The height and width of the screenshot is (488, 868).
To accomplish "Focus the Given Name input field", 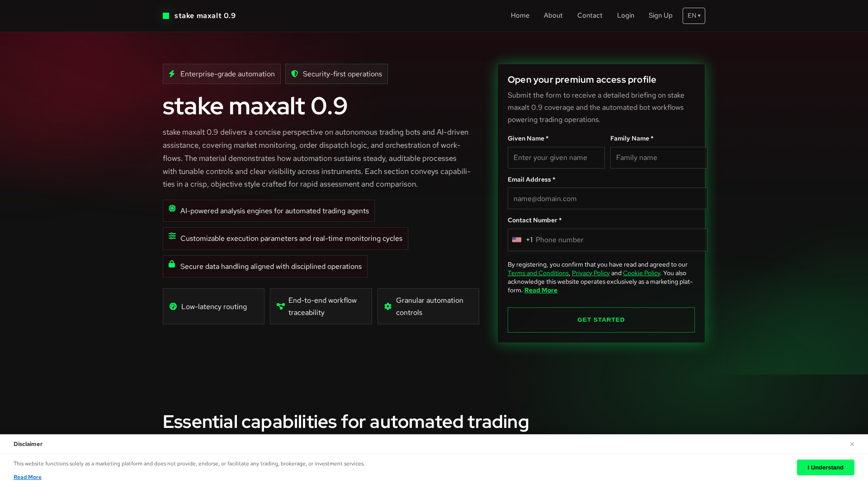I will (556, 158).
